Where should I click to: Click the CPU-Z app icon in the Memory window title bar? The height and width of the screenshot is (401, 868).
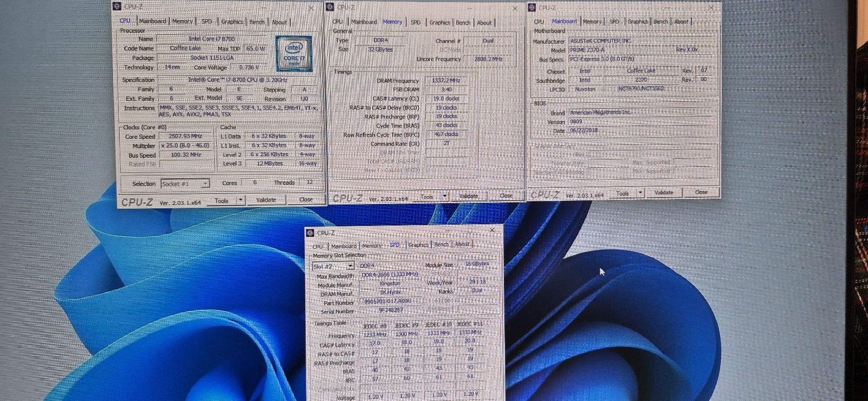click(330, 7)
